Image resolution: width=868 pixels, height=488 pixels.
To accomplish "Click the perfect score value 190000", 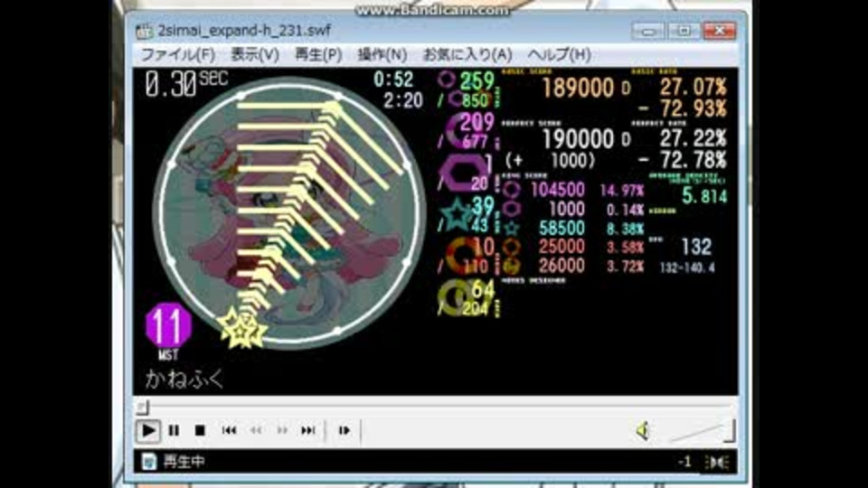I will [578, 139].
